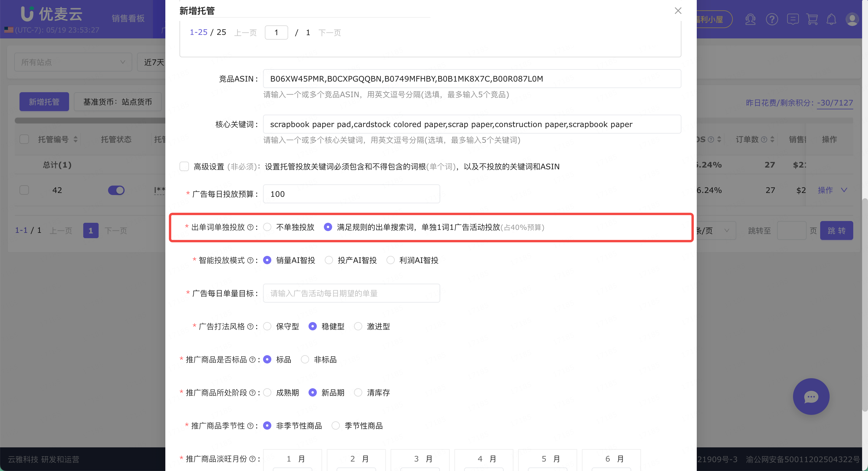This screenshot has height=471, width=868.
Task: Click the 福利小屋 button
Action: 714,19
